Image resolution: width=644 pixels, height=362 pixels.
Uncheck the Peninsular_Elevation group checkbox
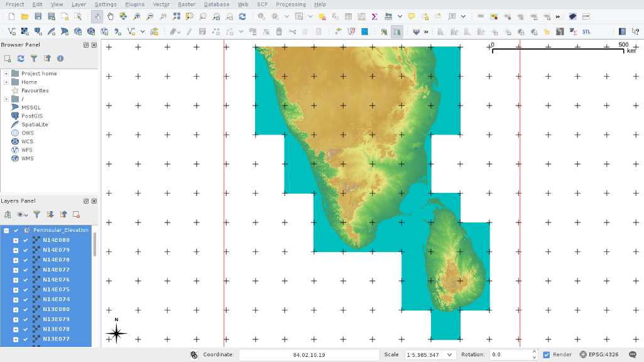coord(16,230)
